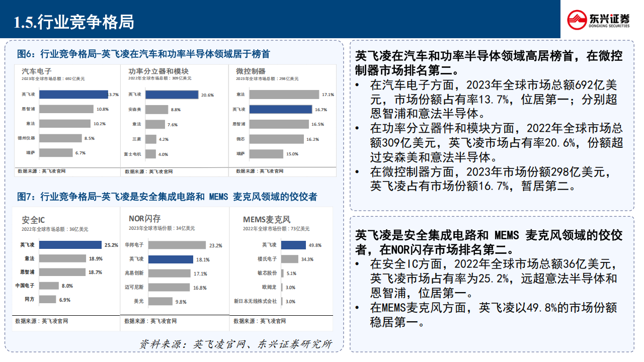
Task: Click the 6.7% bar value label
Action: [80, 153]
